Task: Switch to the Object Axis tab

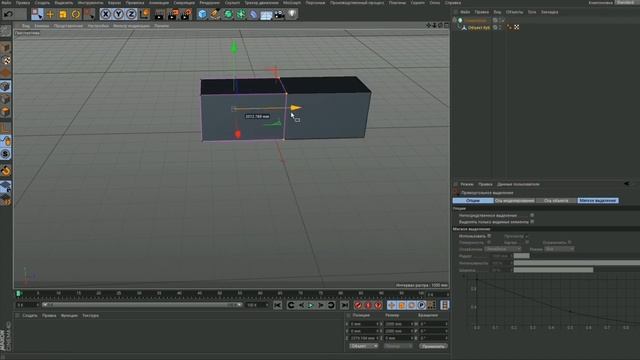Action: 556,200
